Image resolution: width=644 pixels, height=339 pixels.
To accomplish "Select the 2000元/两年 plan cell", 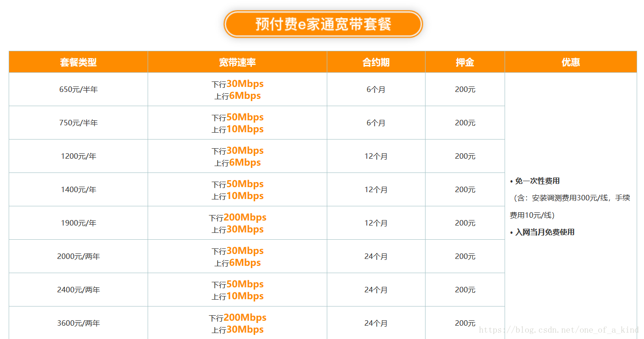I will point(78,256).
